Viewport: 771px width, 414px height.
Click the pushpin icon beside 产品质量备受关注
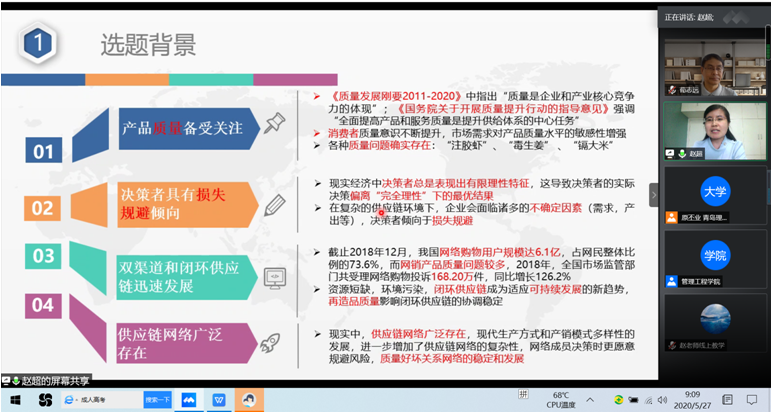click(x=274, y=124)
